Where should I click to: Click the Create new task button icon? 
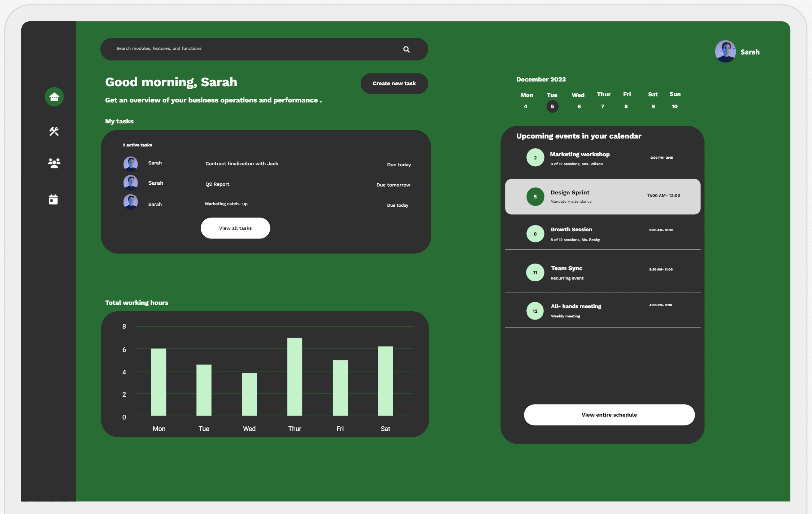394,83
